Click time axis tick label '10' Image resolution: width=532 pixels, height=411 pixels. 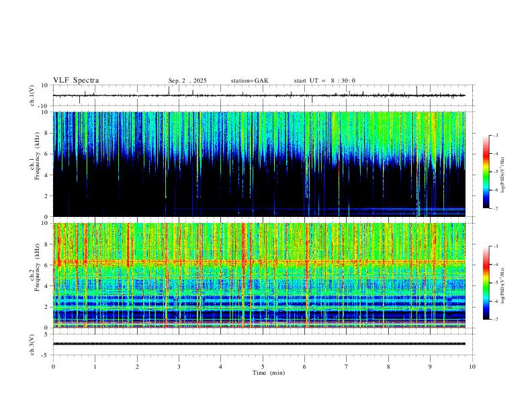[x=472, y=367]
